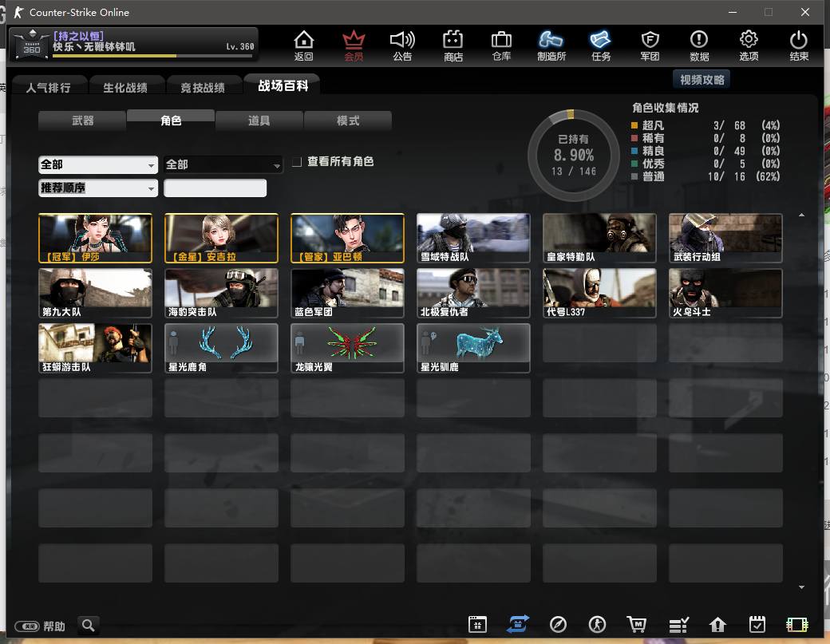Select 第九大队 character card

pyautogui.click(x=95, y=293)
